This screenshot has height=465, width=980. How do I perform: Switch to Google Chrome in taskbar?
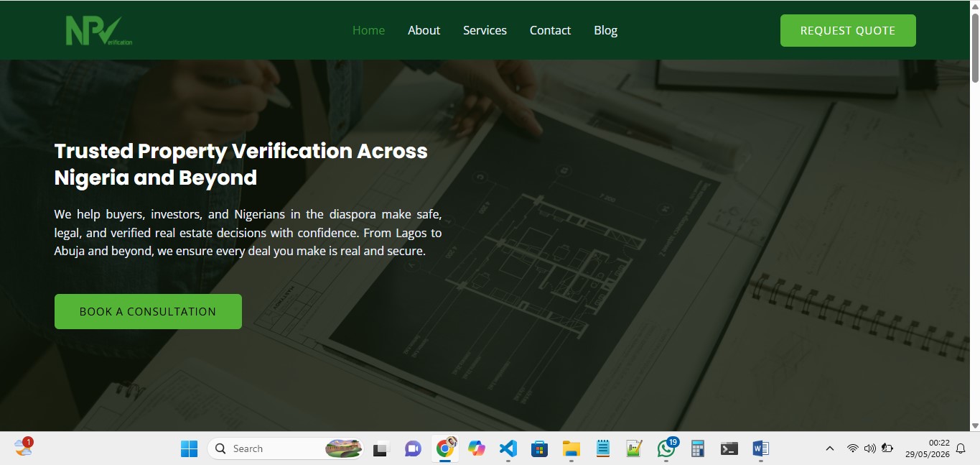click(445, 448)
